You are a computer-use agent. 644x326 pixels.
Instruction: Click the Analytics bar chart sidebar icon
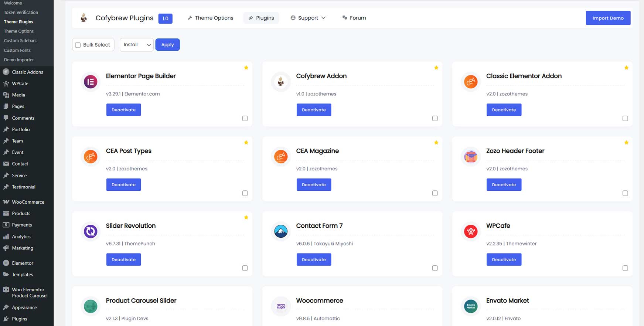pyautogui.click(x=6, y=237)
